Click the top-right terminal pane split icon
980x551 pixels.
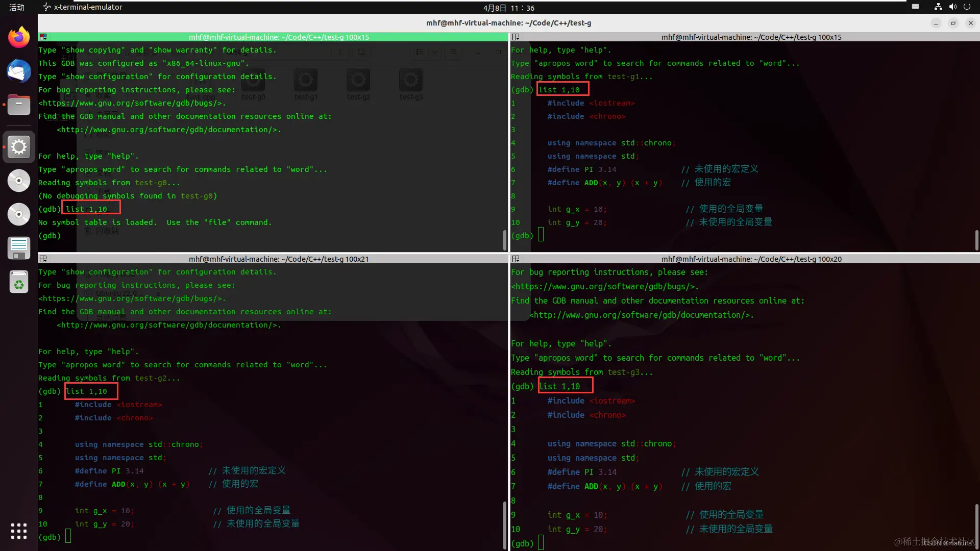(x=516, y=37)
